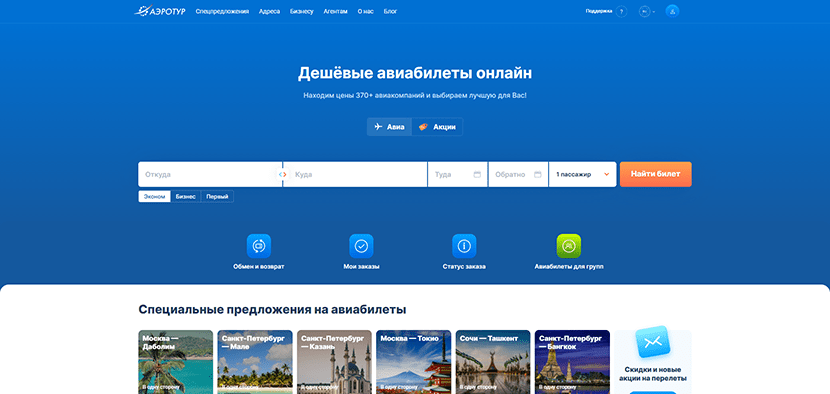Open Агентам menu item

click(x=336, y=11)
